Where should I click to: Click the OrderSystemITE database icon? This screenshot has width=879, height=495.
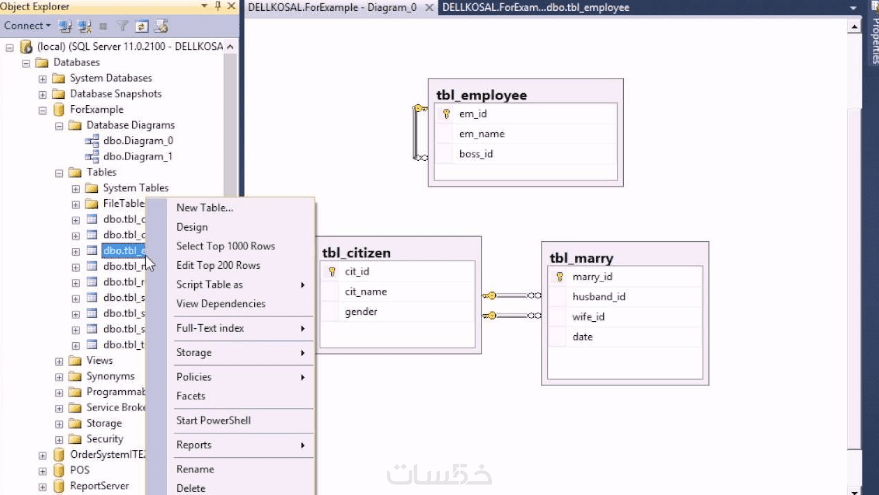pyautogui.click(x=59, y=455)
